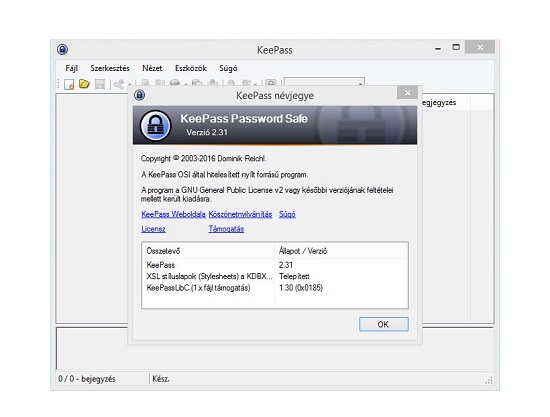
Task: Click the lock icon in the About dialog title bar
Action: 140,95
